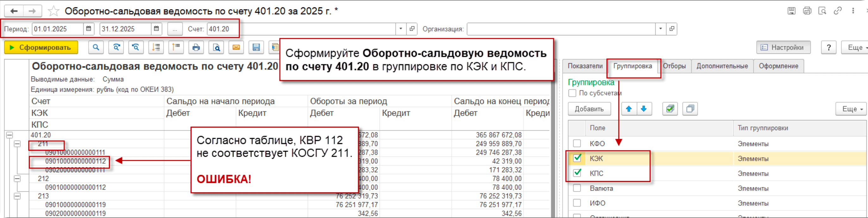Click the end date field 31.12.2025

(x=126, y=29)
